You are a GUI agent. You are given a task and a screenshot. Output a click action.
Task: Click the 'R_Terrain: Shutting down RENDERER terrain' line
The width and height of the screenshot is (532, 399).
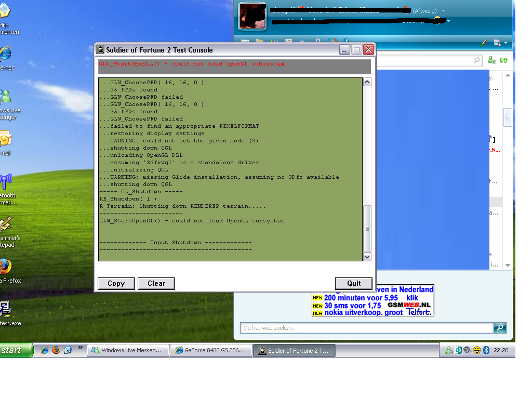point(182,206)
